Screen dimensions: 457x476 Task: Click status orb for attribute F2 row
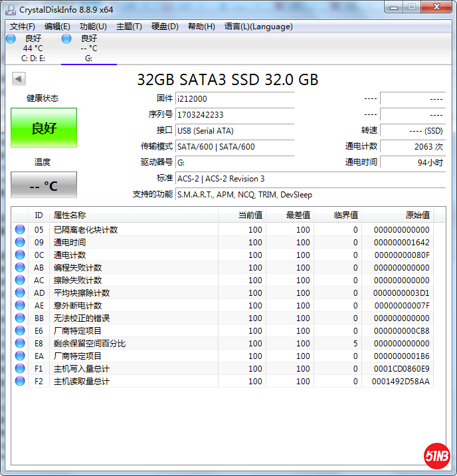[20, 382]
